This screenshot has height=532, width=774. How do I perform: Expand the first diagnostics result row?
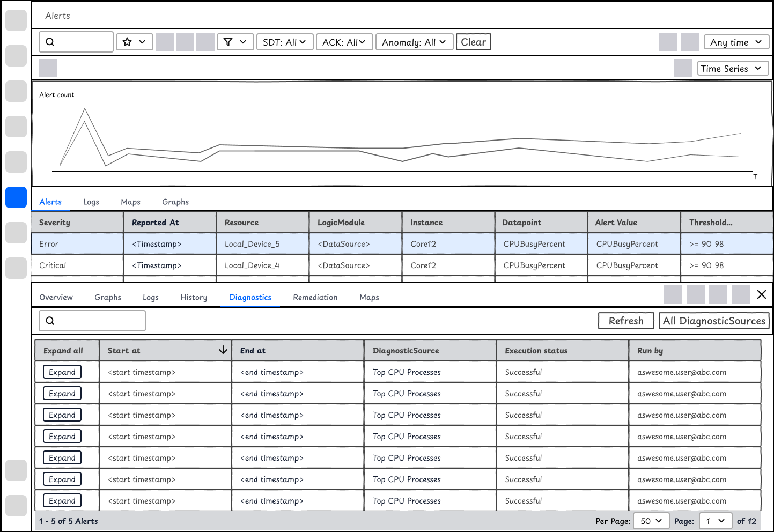coord(62,372)
